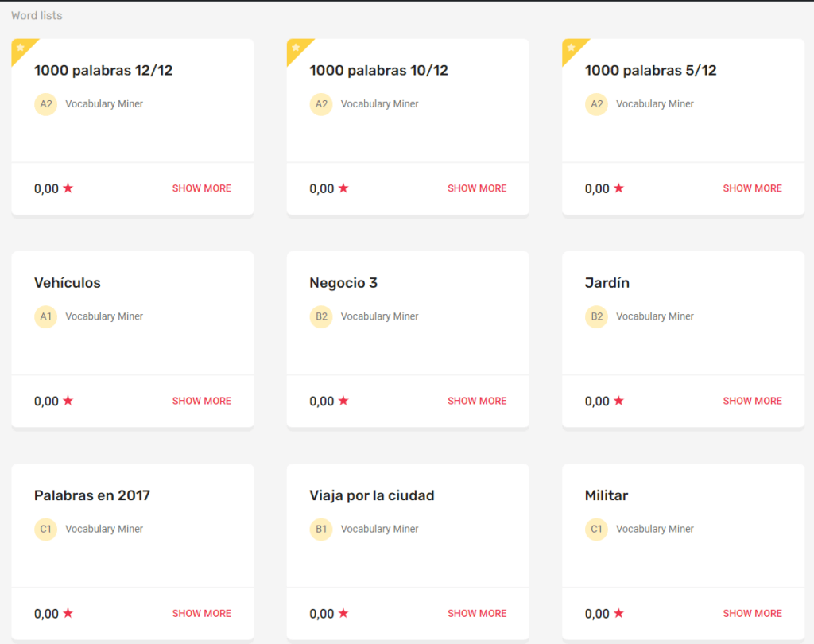This screenshot has height=644, width=814.
Task: Open the Jardín word list title
Action: click(x=607, y=282)
